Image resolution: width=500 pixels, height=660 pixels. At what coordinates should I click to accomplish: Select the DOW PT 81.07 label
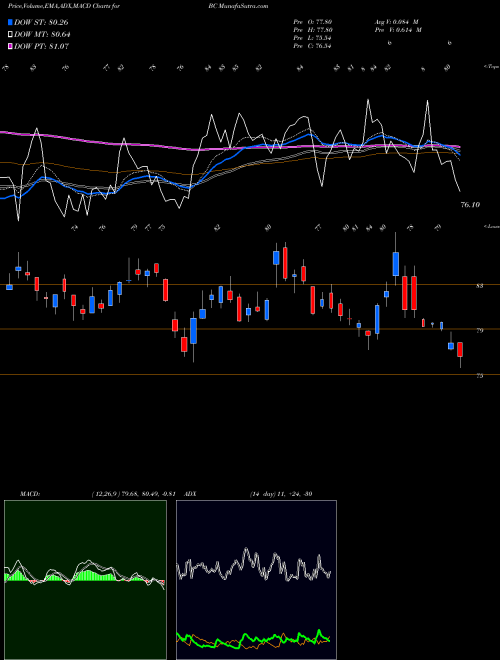coord(41,46)
